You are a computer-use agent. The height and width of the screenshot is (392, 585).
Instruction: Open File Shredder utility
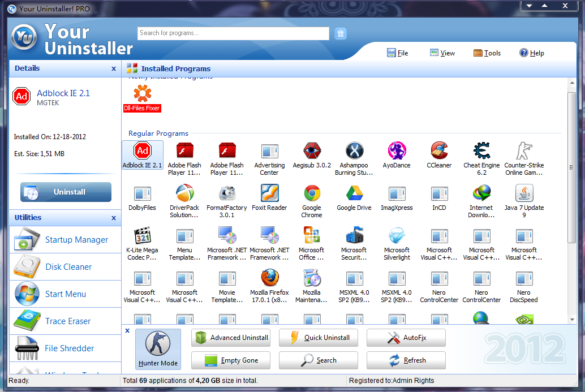[x=65, y=348]
